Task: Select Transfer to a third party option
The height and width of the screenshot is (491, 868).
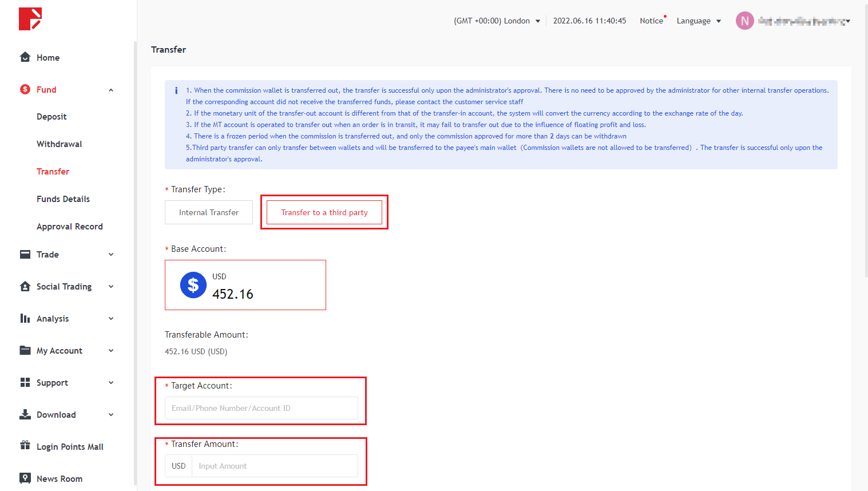Action: [x=324, y=212]
